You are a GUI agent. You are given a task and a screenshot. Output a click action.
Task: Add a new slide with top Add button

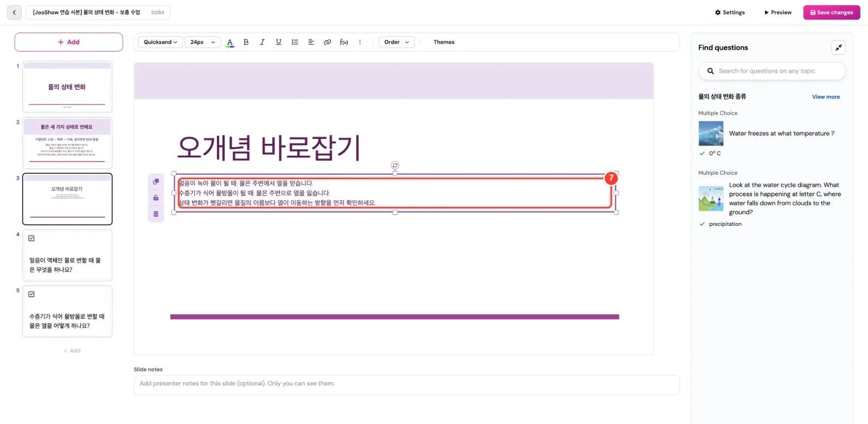(69, 42)
